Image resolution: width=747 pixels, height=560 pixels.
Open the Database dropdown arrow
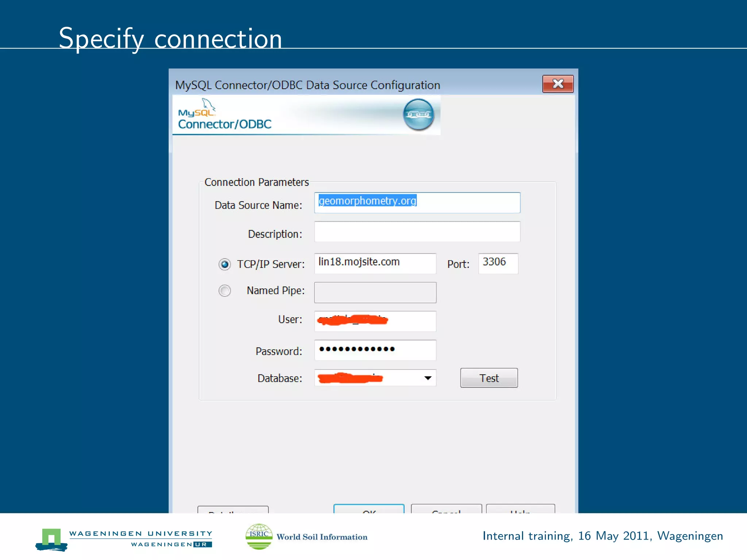coord(428,378)
